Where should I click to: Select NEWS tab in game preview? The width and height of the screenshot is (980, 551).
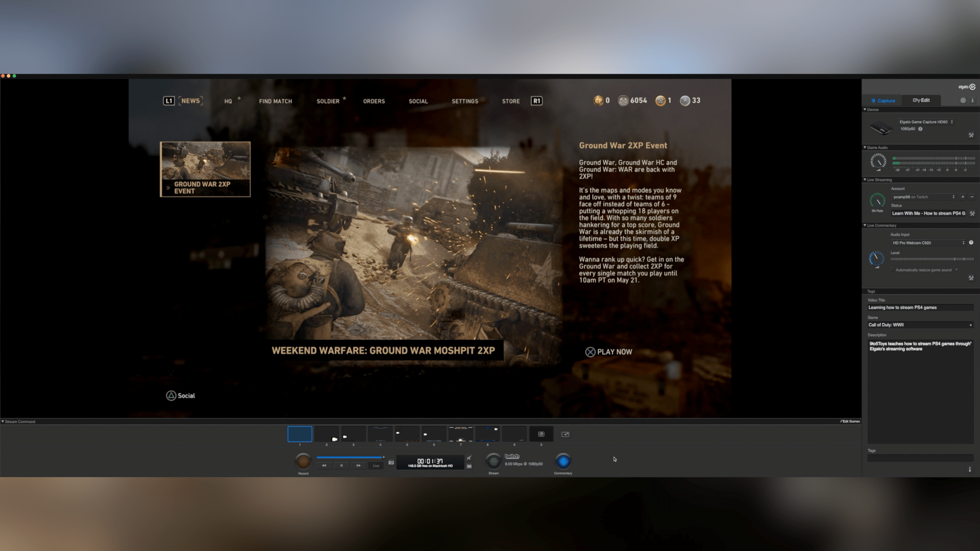click(190, 101)
